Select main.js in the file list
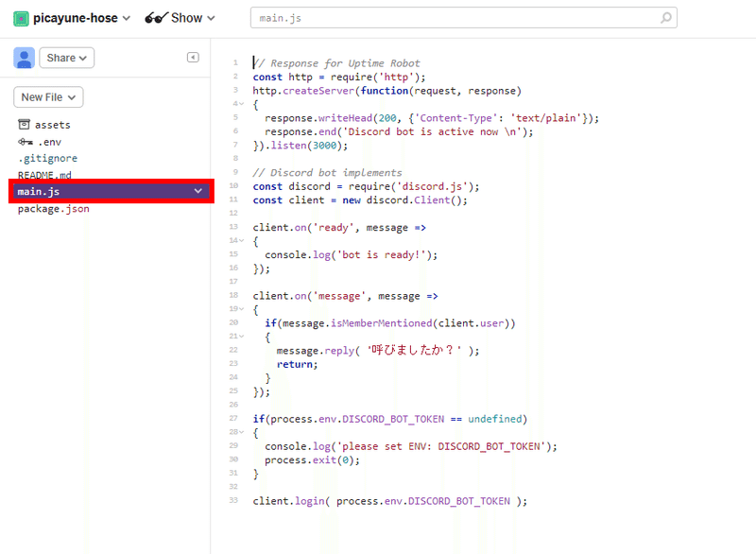The width and height of the screenshot is (756, 554). tap(112, 191)
